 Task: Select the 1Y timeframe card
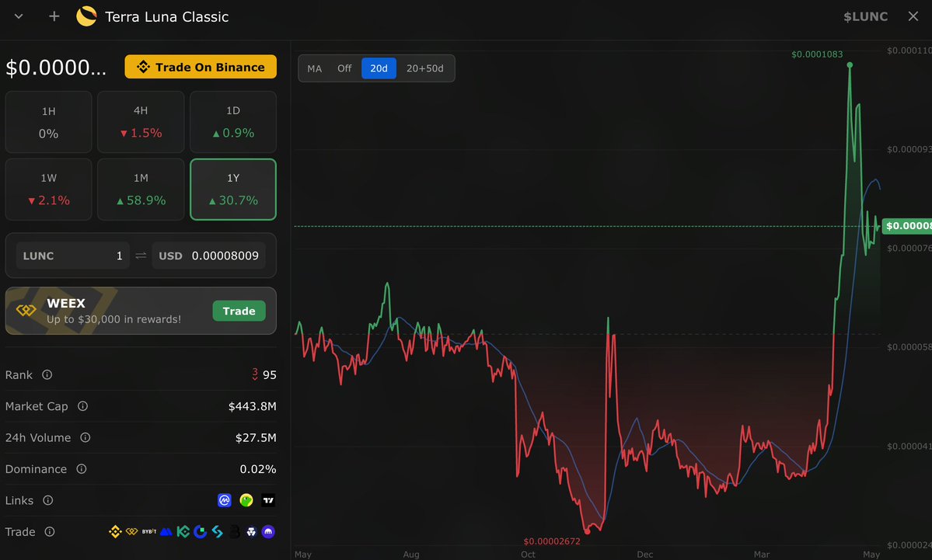pyautogui.click(x=233, y=190)
